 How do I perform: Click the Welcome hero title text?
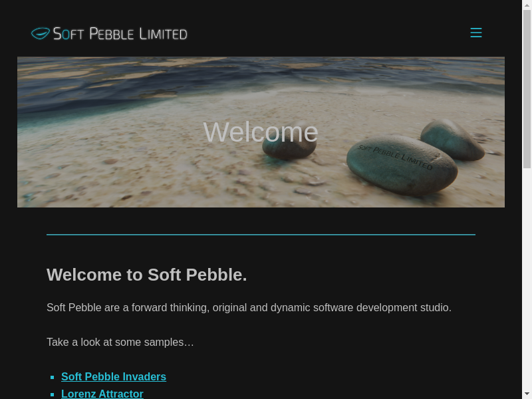click(x=261, y=132)
